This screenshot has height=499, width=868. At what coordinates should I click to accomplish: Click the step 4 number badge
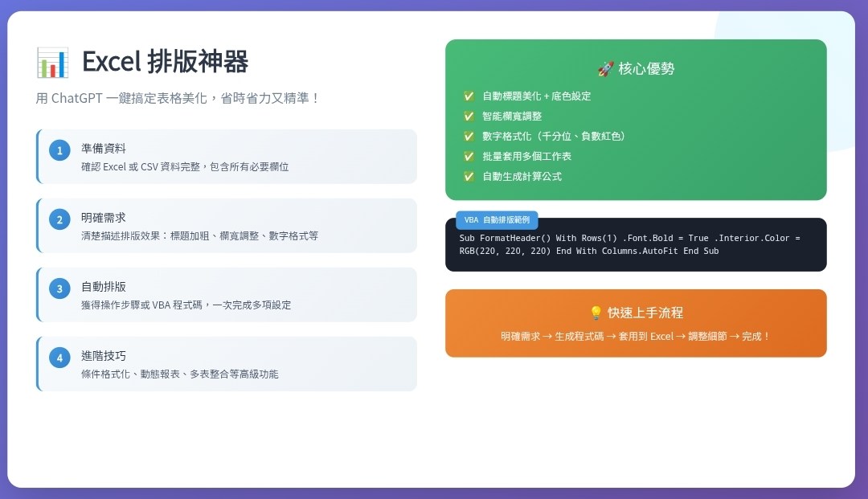(59, 358)
